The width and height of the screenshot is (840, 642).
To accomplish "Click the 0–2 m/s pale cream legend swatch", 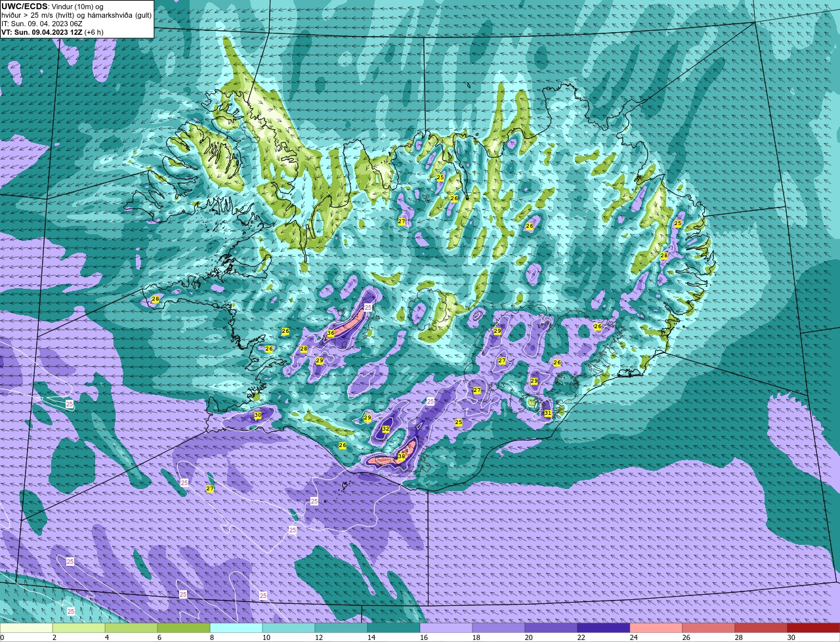I will coord(26,628).
